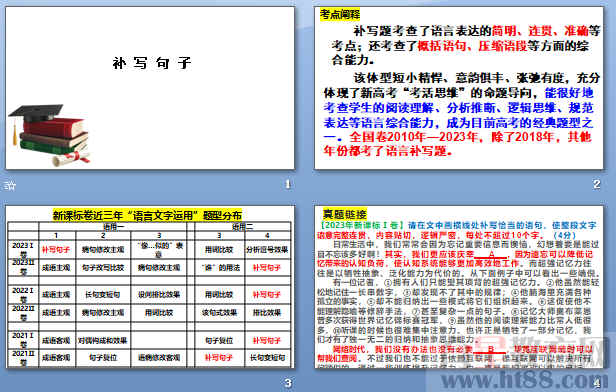Click the "像"的用法 table cell
Screen dimensions: 616x392
click(219, 268)
